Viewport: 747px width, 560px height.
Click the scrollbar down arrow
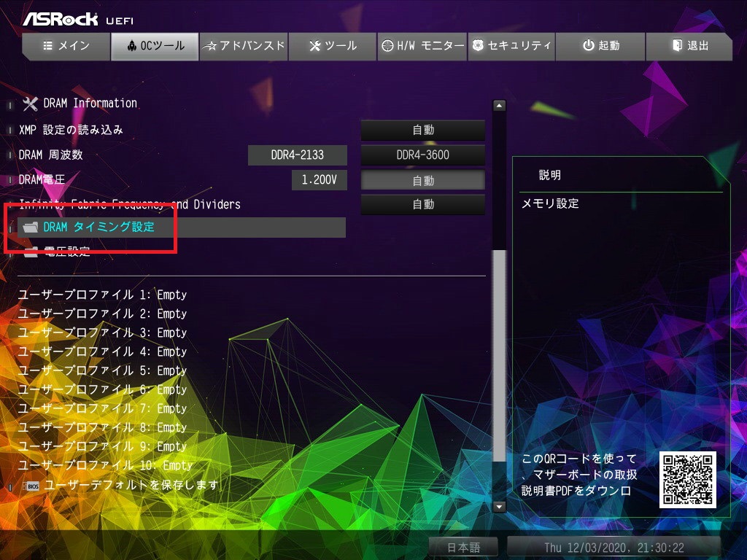[x=499, y=507]
